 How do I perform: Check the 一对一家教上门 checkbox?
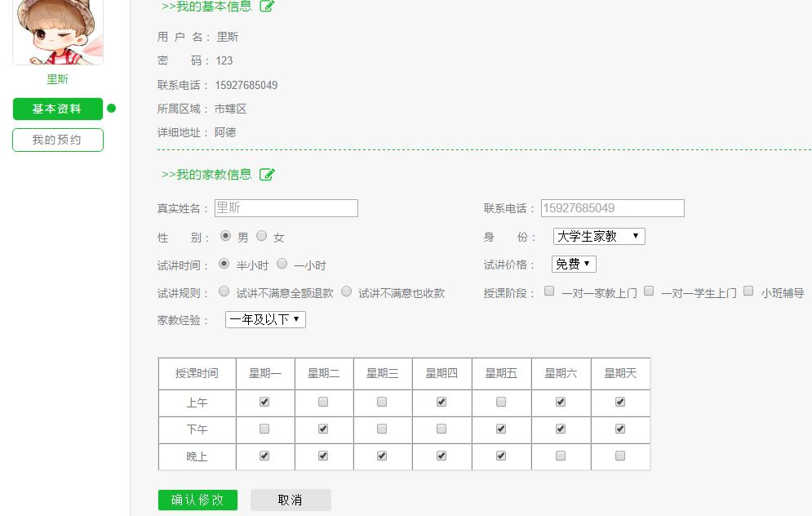[x=549, y=291]
